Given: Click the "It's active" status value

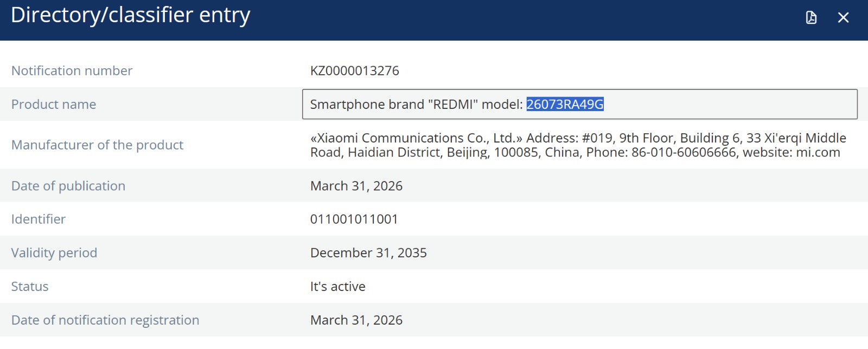Looking at the screenshot, I should (337, 287).
